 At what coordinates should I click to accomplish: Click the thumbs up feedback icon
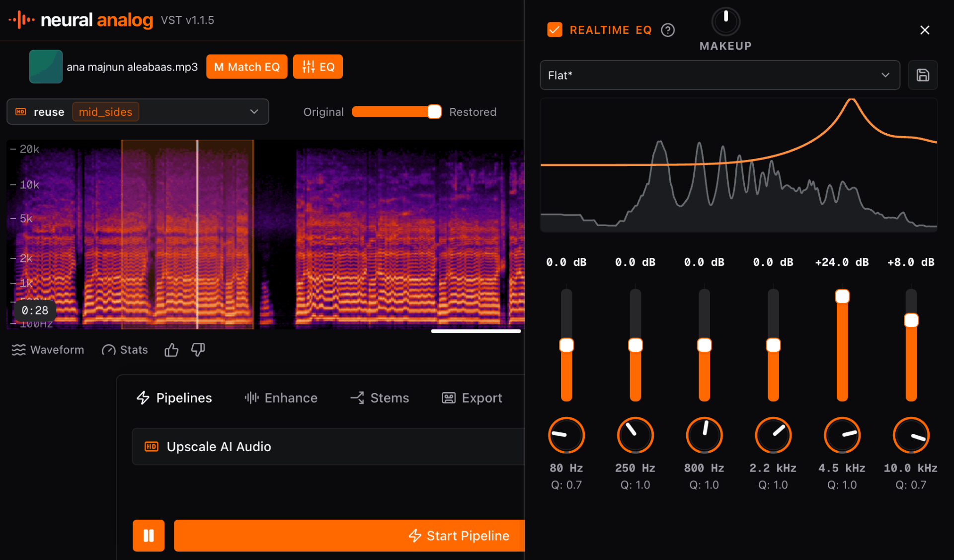(x=171, y=350)
